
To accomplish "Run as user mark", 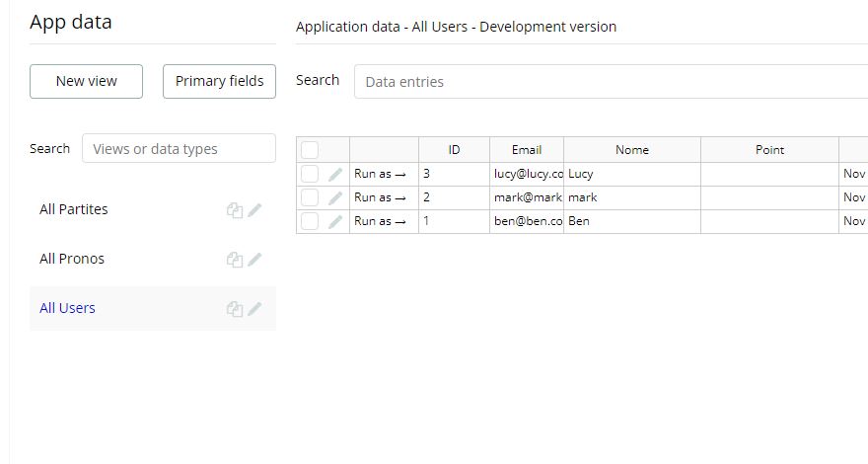I will click(x=380, y=197).
